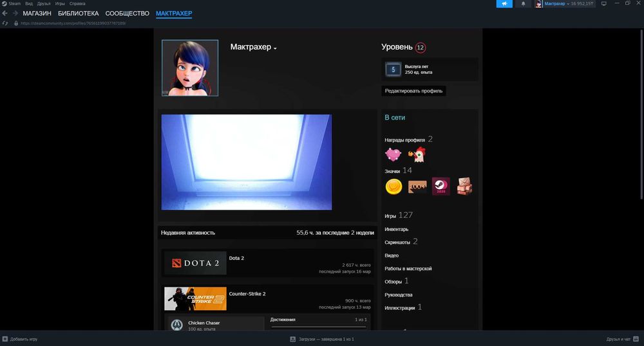Screen dimensions: 644x346
Task: Open the Steam 2025 badge
Action: coord(440,187)
